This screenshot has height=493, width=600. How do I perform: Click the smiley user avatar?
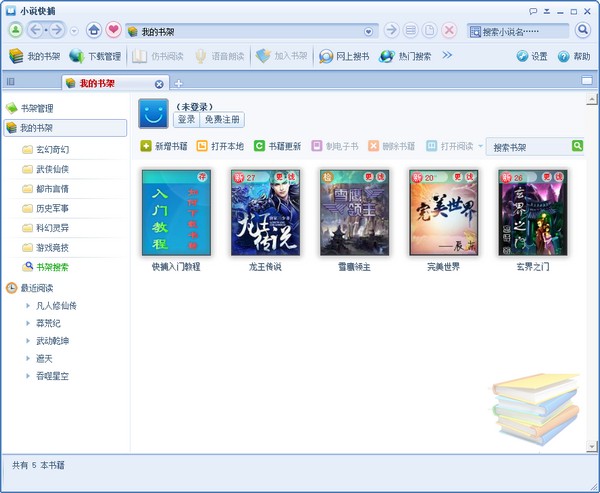153,113
